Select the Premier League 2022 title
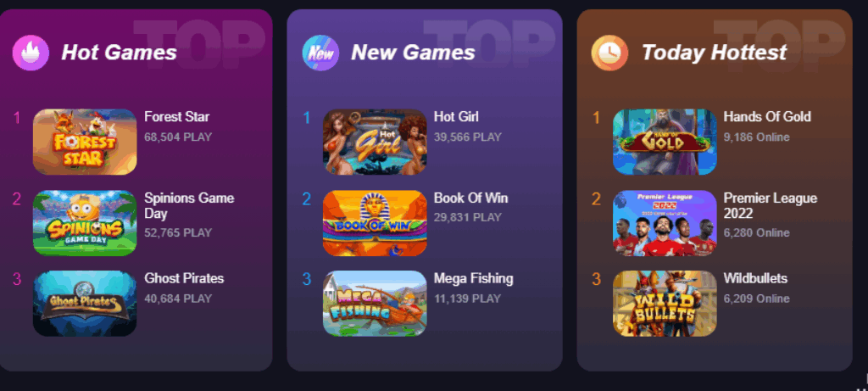This screenshot has height=391, width=868. point(770,205)
